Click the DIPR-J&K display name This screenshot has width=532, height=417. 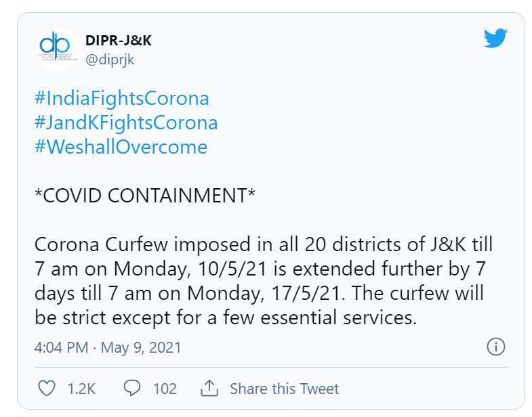[118, 41]
